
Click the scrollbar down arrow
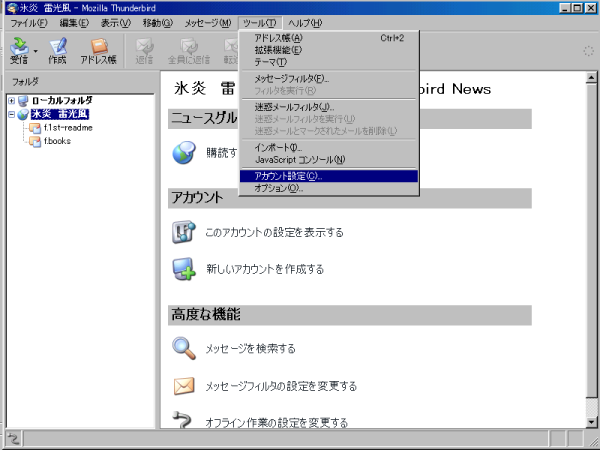[x=591, y=422]
